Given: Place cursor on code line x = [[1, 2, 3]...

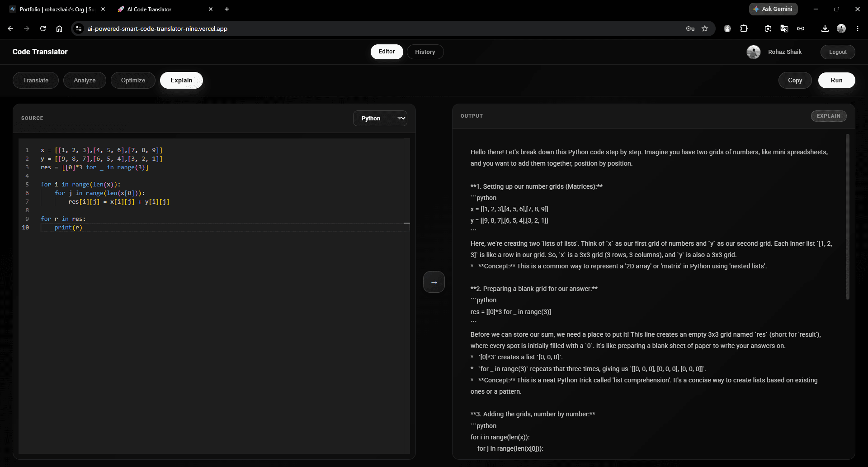Looking at the screenshot, I should (x=101, y=150).
